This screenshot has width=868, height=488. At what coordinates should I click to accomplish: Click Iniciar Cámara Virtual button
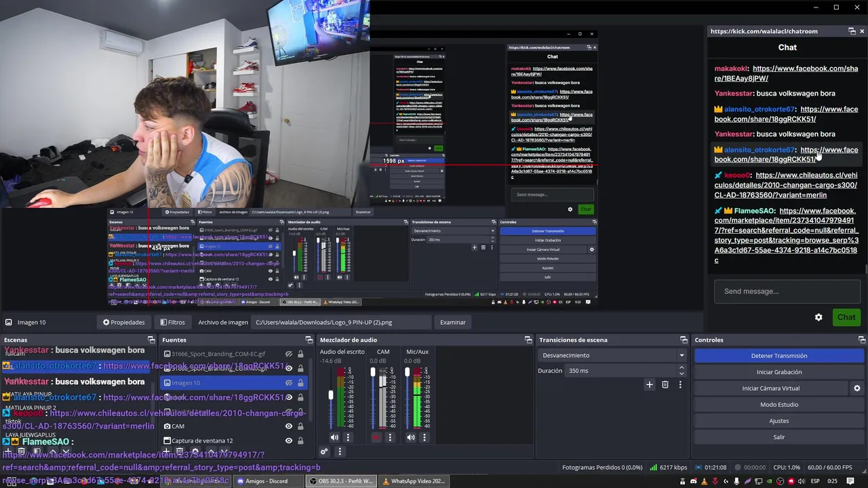point(771,388)
